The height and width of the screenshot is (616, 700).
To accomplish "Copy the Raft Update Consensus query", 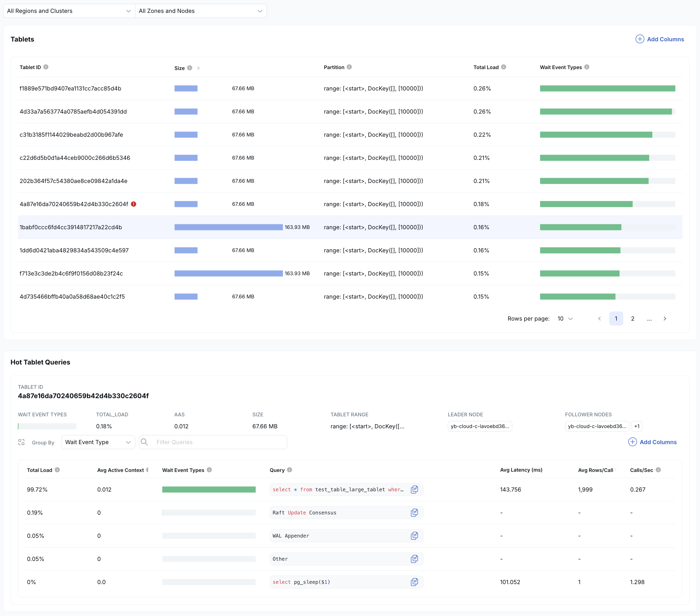I will coord(414,513).
